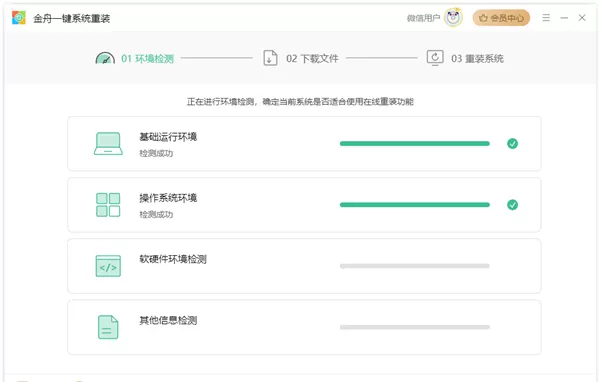This screenshot has height=382, width=600.
Task: Click the 金舟一键系统重装 app logo
Action: click(x=18, y=18)
